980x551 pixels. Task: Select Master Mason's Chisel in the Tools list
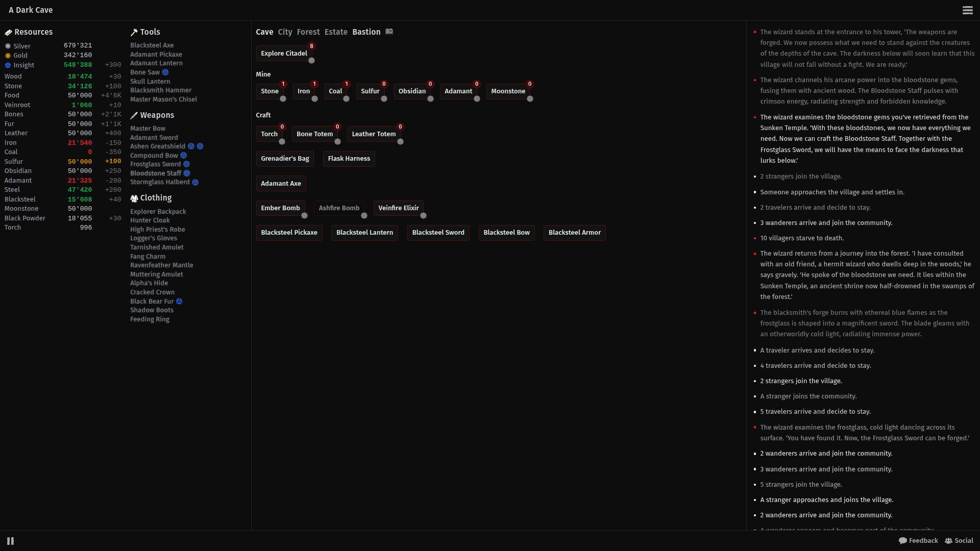[x=163, y=99]
